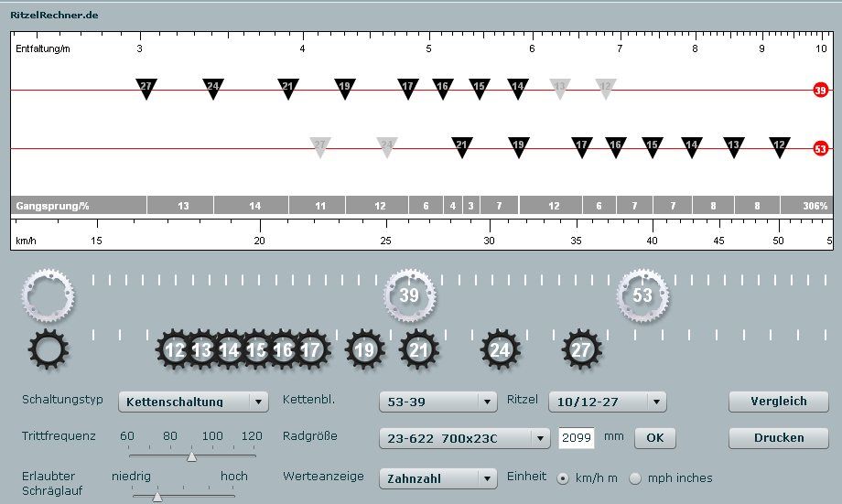Open the Werteanzeige Zahnzahl dropdown
Image resolution: width=842 pixels, height=504 pixels.
(x=437, y=477)
